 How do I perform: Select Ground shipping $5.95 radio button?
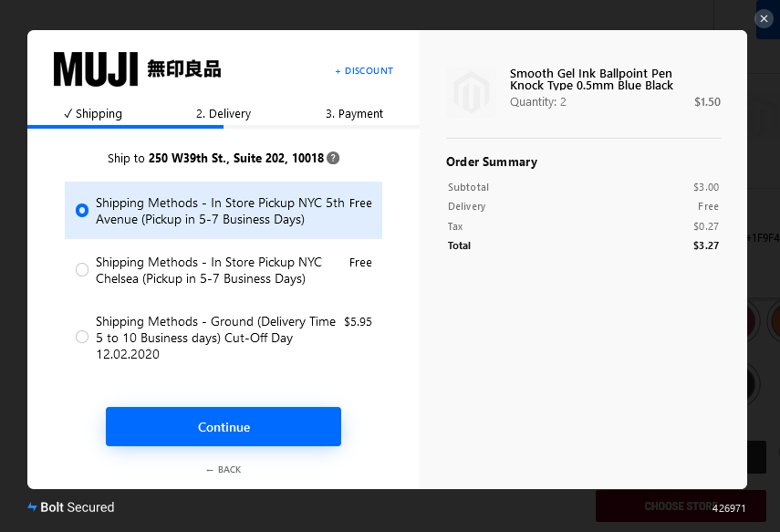coord(81,337)
